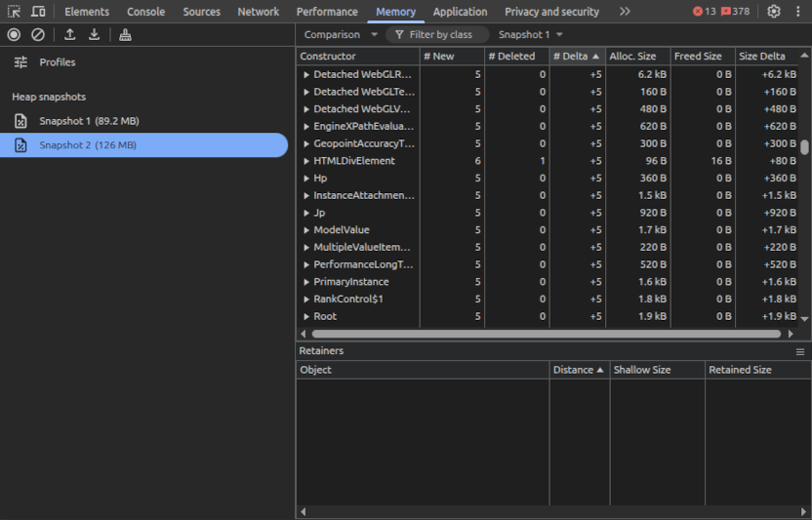
Task: Click the clear all profiles icon
Action: point(38,34)
